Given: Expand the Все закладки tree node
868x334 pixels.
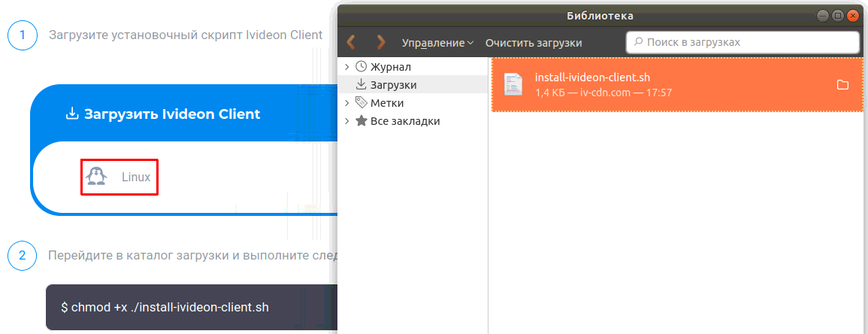Looking at the screenshot, I should pyautogui.click(x=347, y=121).
